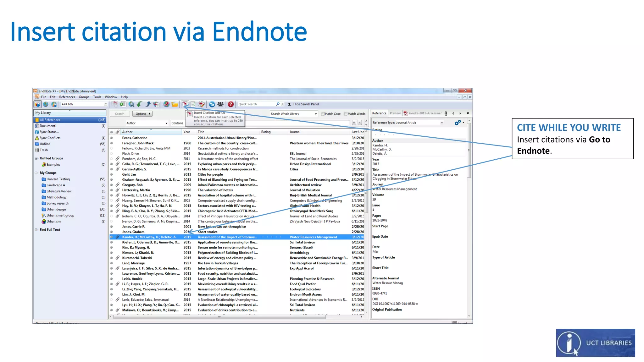644x362 pixels.
Task: Click the Insert Citation toolbar icon
Action: [x=185, y=104]
